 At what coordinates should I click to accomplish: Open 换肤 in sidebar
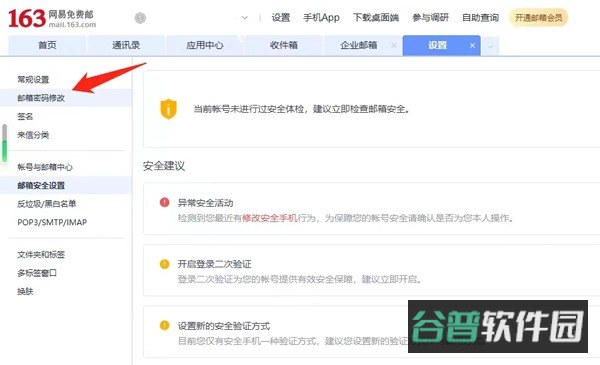click(25, 291)
